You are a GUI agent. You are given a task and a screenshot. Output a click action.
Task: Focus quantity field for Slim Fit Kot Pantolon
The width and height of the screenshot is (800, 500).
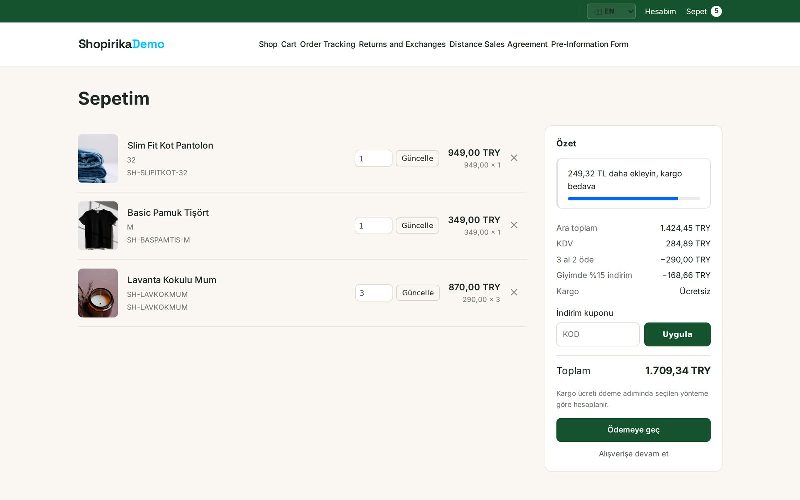click(373, 158)
